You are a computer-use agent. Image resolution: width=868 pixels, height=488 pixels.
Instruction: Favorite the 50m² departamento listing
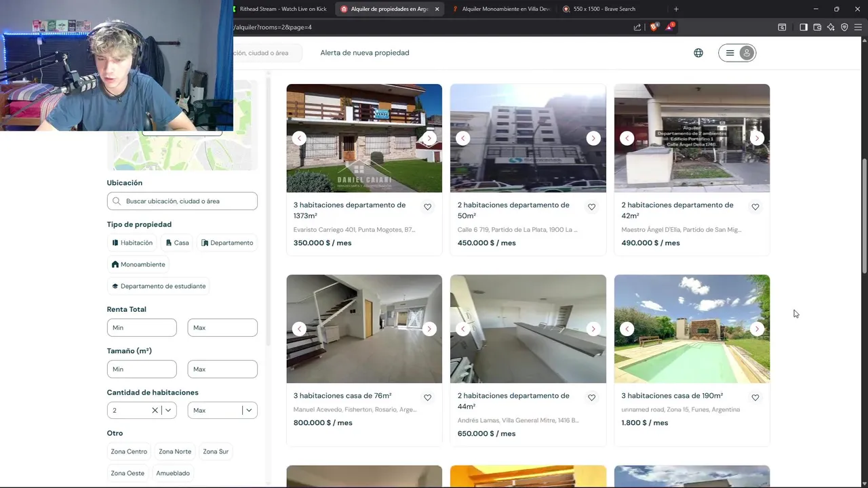tap(591, 207)
